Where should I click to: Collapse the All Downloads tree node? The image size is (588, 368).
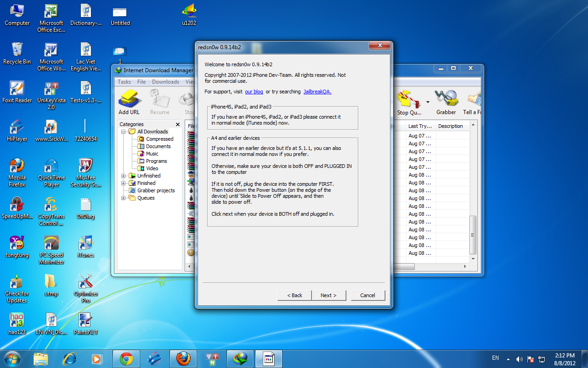[x=124, y=132]
